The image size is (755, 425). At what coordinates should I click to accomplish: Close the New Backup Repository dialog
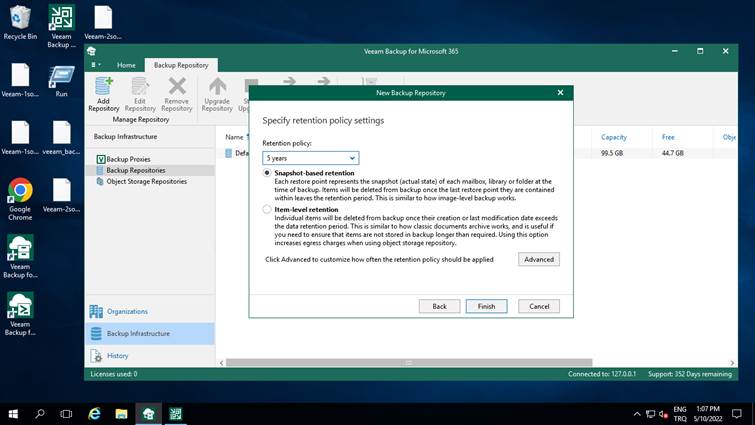560,92
